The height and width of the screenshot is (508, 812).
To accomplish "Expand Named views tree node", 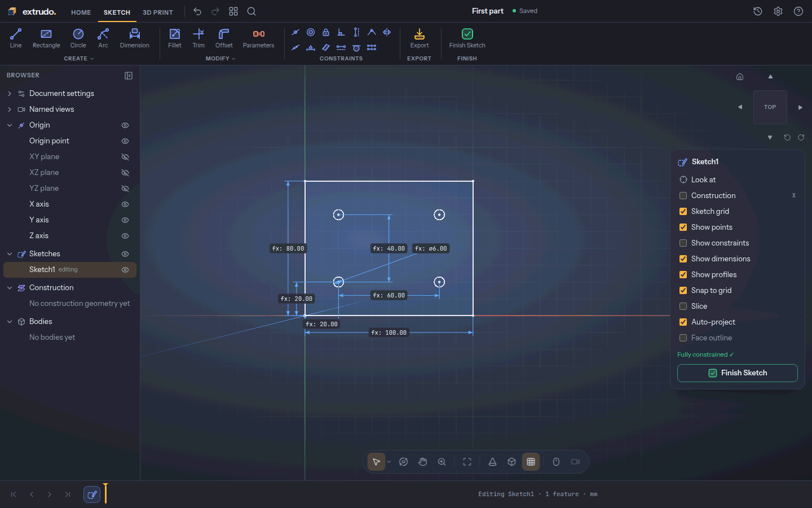I will click(10, 110).
